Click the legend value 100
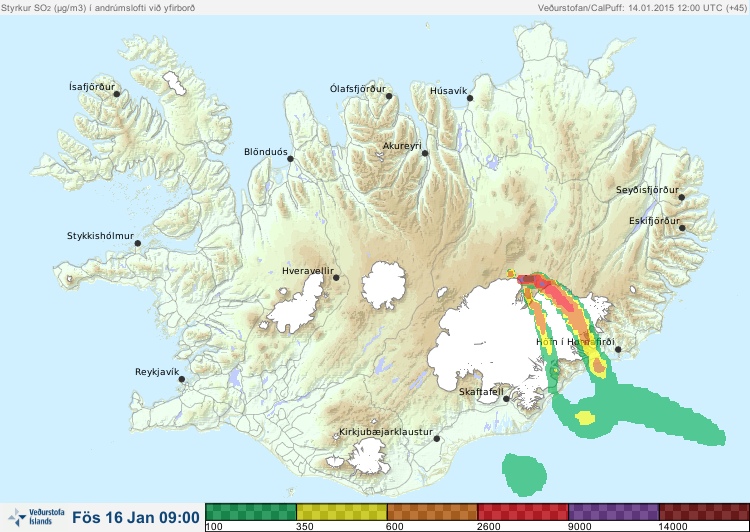Screen dimensions: 750x532 pos(214,527)
